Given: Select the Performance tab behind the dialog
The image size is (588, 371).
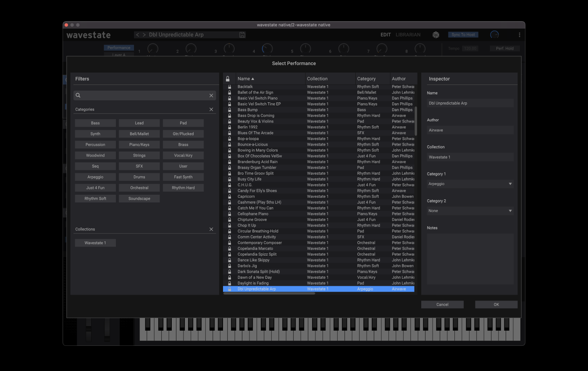Looking at the screenshot, I should click(119, 48).
